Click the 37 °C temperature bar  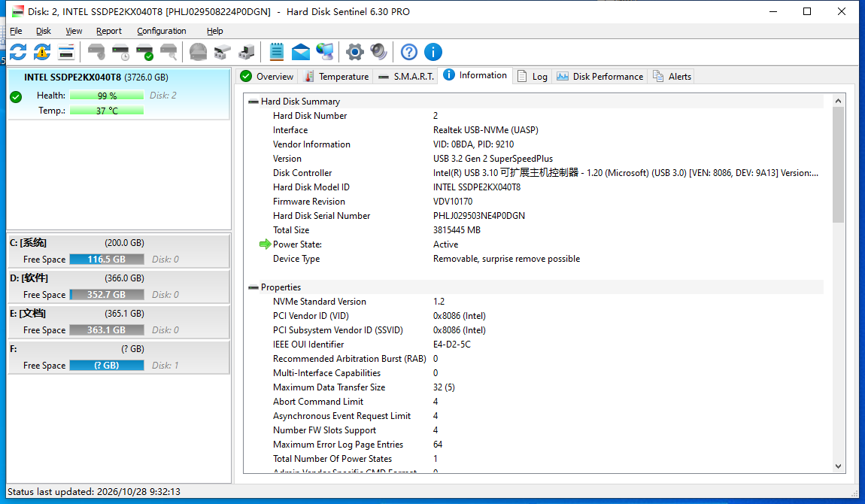107,111
